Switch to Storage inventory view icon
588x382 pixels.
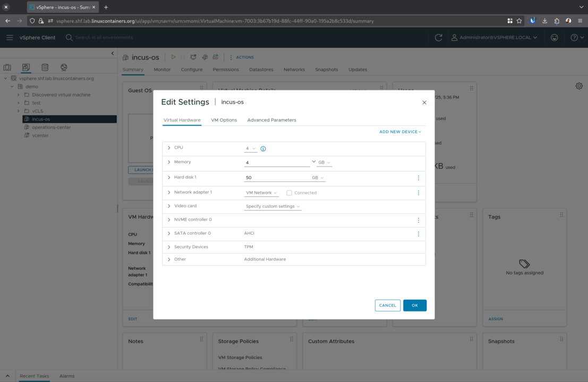tap(45, 67)
